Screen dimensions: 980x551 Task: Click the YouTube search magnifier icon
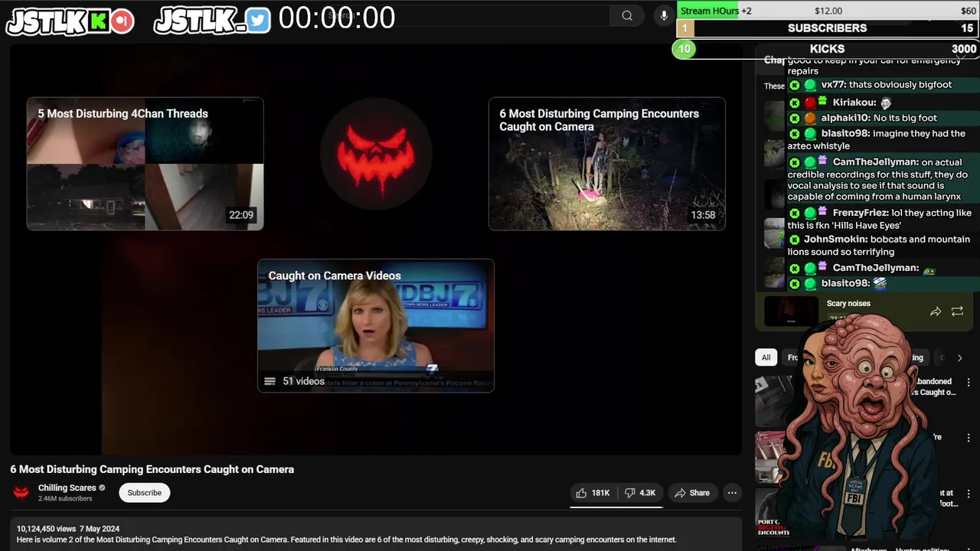(627, 15)
